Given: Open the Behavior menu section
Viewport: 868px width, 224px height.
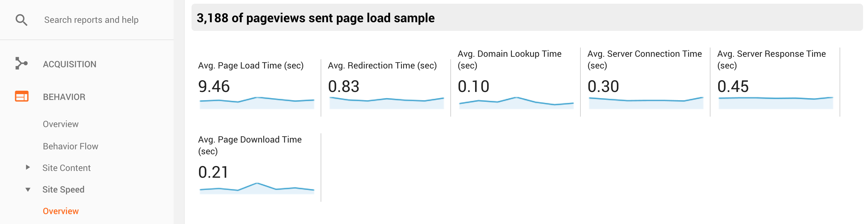Looking at the screenshot, I should (64, 97).
